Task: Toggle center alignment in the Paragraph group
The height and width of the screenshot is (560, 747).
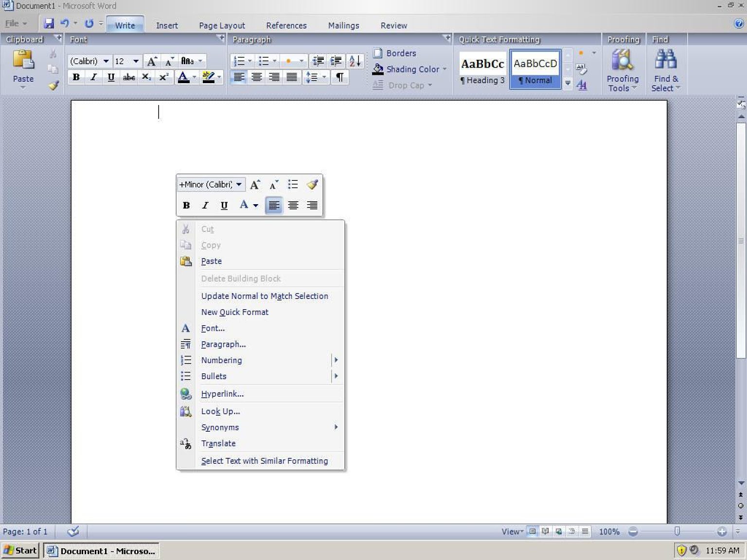Action: coord(257,77)
